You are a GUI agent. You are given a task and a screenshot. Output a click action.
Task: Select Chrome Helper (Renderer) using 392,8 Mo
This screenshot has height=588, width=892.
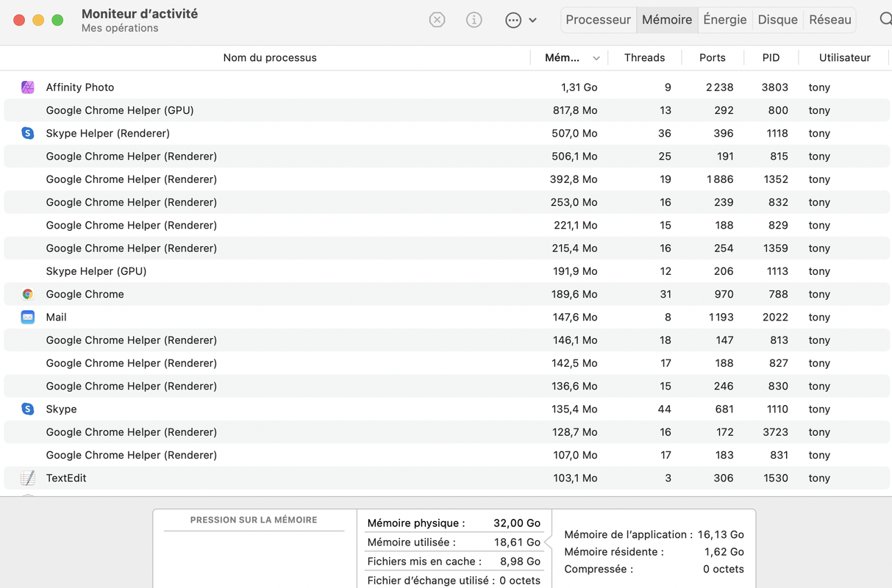tap(447, 179)
